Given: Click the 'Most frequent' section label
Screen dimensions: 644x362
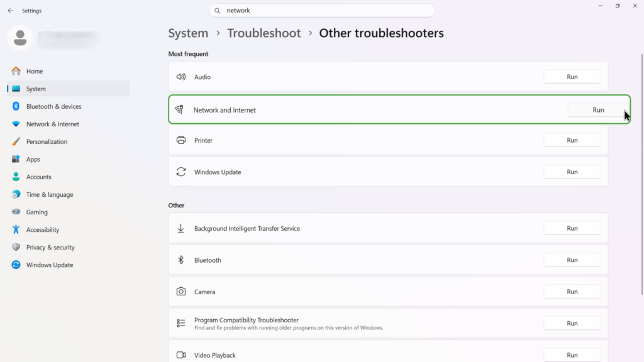Looking at the screenshot, I should 188,54.
